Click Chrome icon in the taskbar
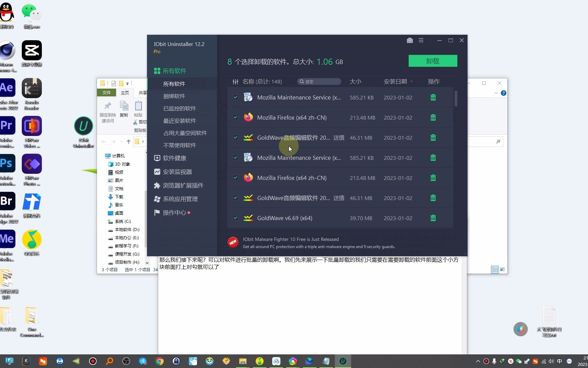588x368 pixels. (x=159, y=361)
